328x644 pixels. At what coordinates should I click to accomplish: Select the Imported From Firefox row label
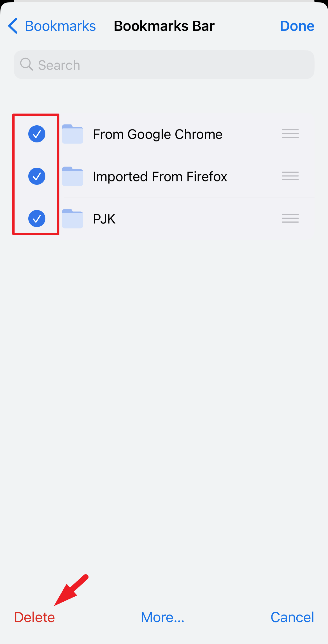pyautogui.click(x=160, y=176)
